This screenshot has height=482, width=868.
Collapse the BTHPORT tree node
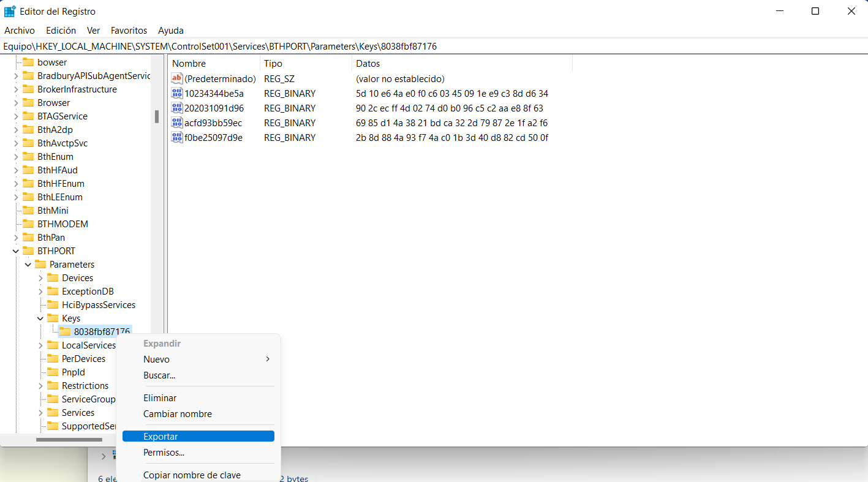click(x=16, y=251)
